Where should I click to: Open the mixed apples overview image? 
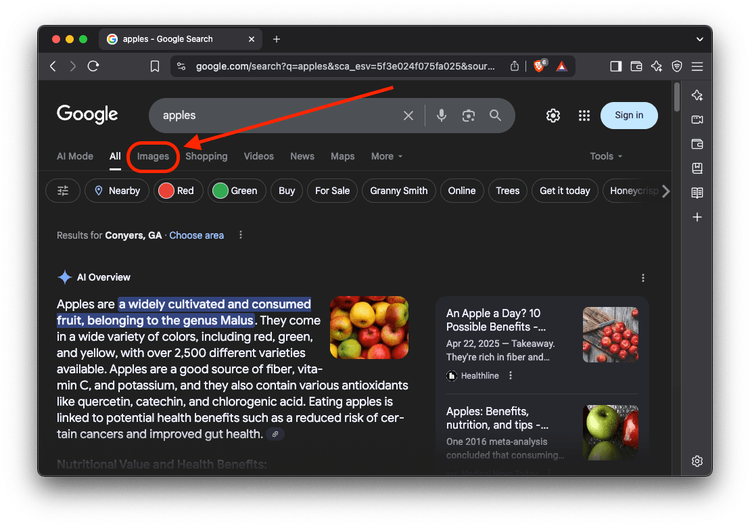click(369, 328)
